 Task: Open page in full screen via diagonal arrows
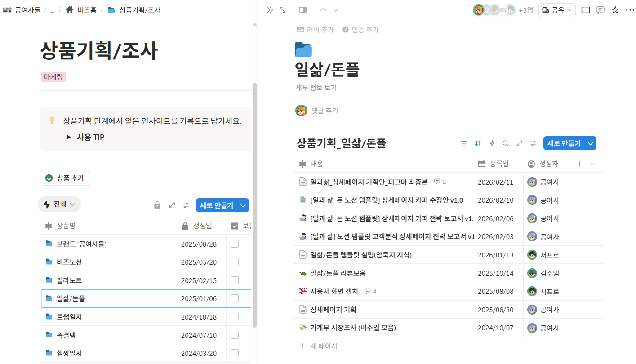[x=283, y=10]
